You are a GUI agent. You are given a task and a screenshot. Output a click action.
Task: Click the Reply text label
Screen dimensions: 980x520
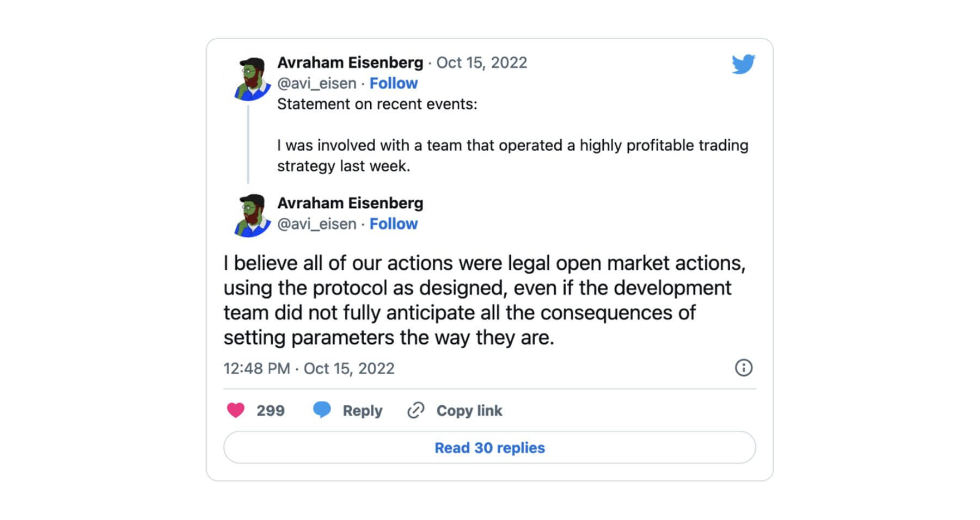pos(363,411)
